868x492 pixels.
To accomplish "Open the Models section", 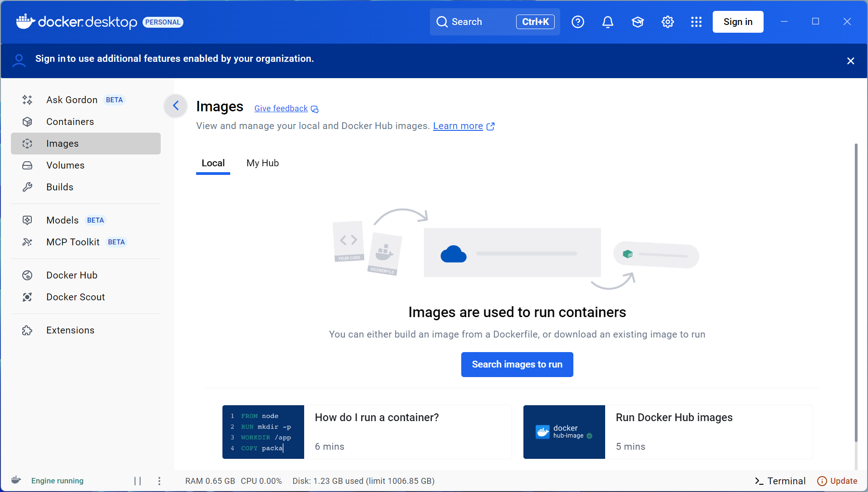I will [x=86, y=220].
